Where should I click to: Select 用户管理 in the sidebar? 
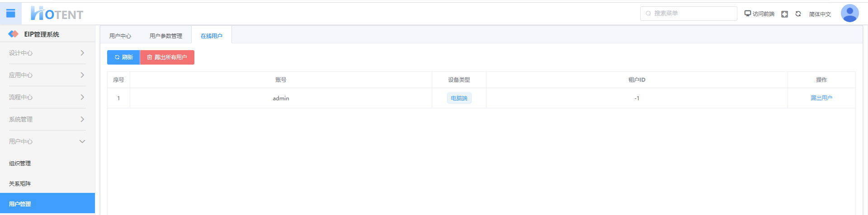pyautogui.click(x=47, y=204)
